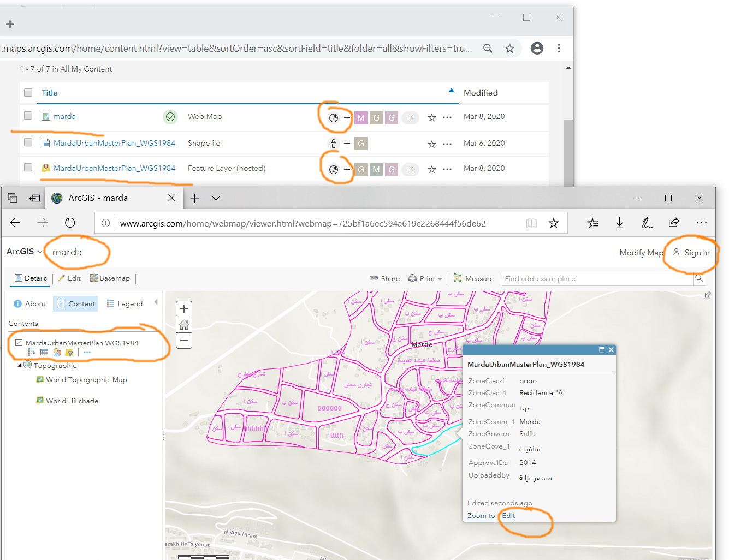
Task: Click the map zoom in plus button
Action: pyautogui.click(x=184, y=309)
